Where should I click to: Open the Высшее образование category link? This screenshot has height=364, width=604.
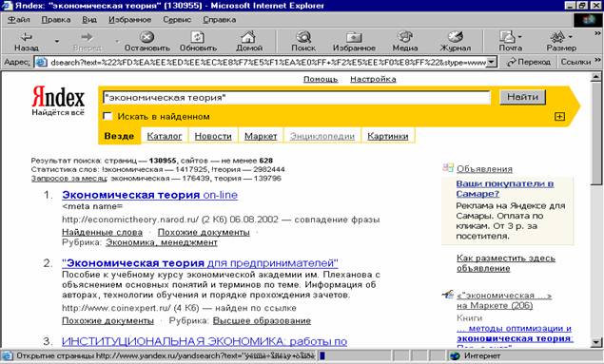tap(262, 320)
